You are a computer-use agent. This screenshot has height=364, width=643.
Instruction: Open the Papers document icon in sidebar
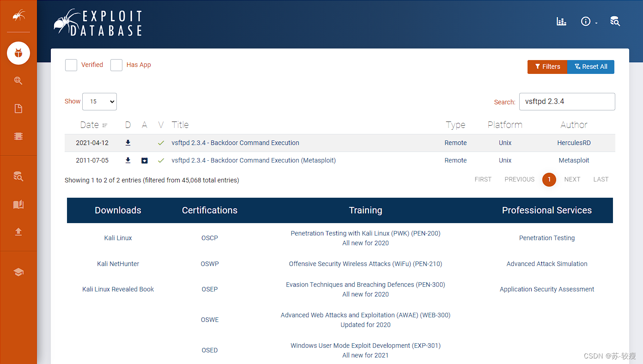pyautogui.click(x=18, y=109)
